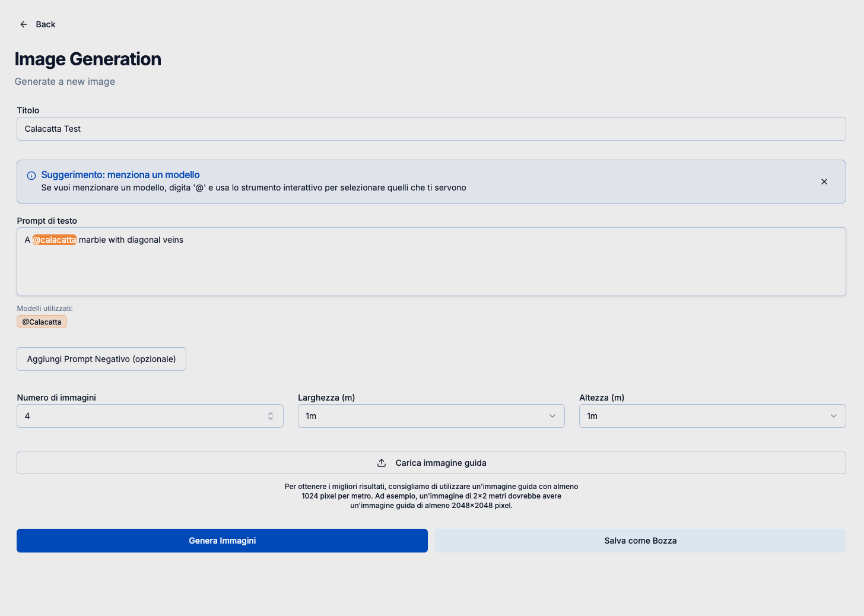Click the Altezza dropdown chevron
Viewport: 864px width, 616px height.
834,416
